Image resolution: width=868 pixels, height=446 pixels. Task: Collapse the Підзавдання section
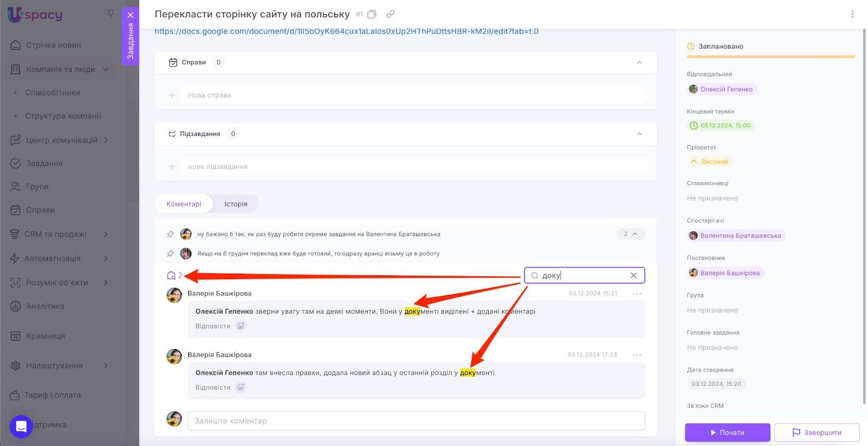pyautogui.click(x=639, y=134)
